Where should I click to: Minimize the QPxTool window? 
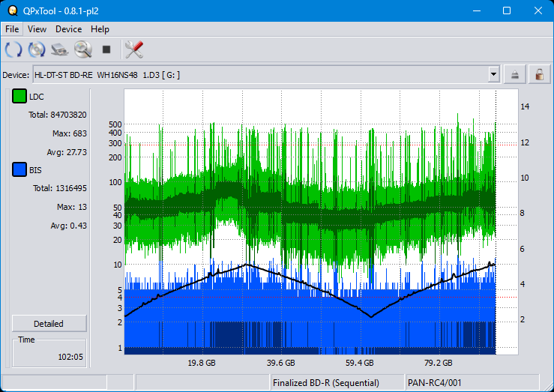coord(477,10)
